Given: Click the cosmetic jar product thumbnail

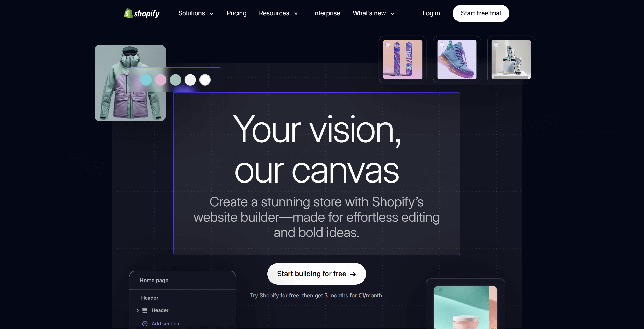Looking at the screenshot, I should 465,307.
